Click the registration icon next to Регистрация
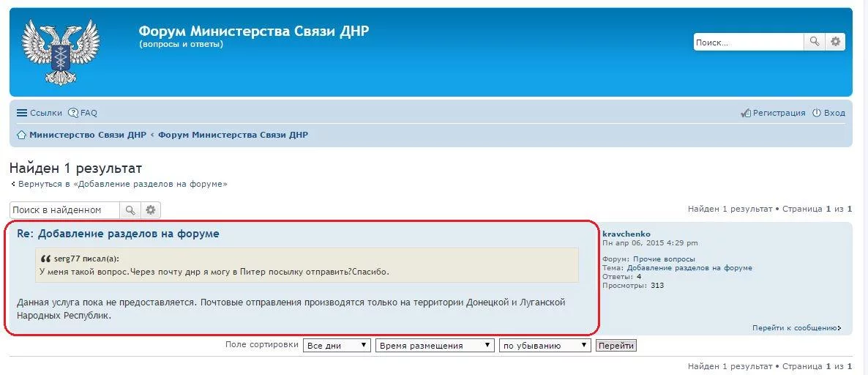This screenshot has height=375, width=868. point(746,113)
